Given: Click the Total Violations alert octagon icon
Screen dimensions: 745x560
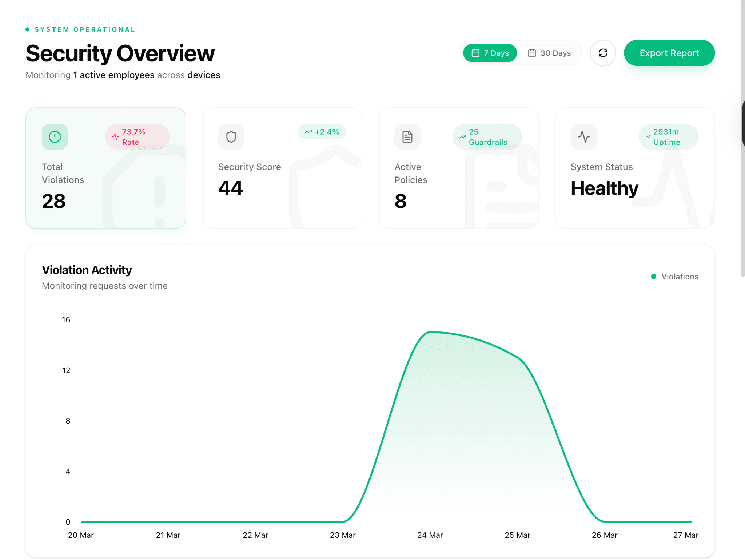Looking at the screenshot, I should [x=55, y=137].
